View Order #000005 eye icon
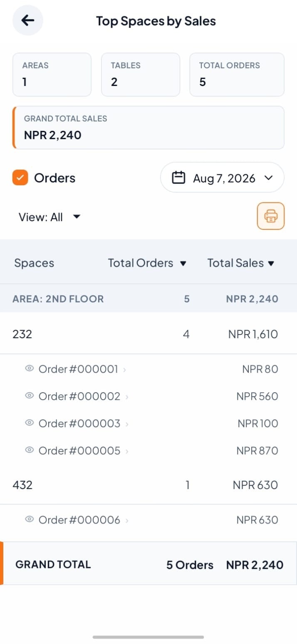The image size is (297, 644). point(29,450)
